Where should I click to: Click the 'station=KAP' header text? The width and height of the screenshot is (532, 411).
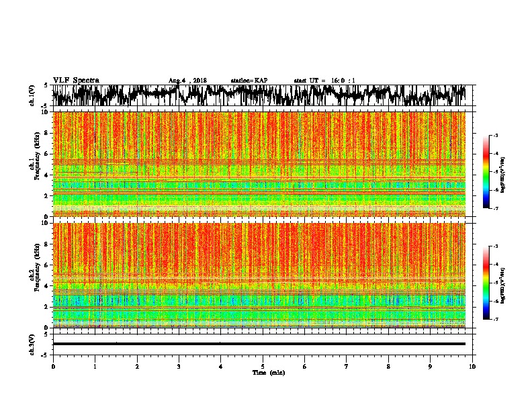click(249, 81)
